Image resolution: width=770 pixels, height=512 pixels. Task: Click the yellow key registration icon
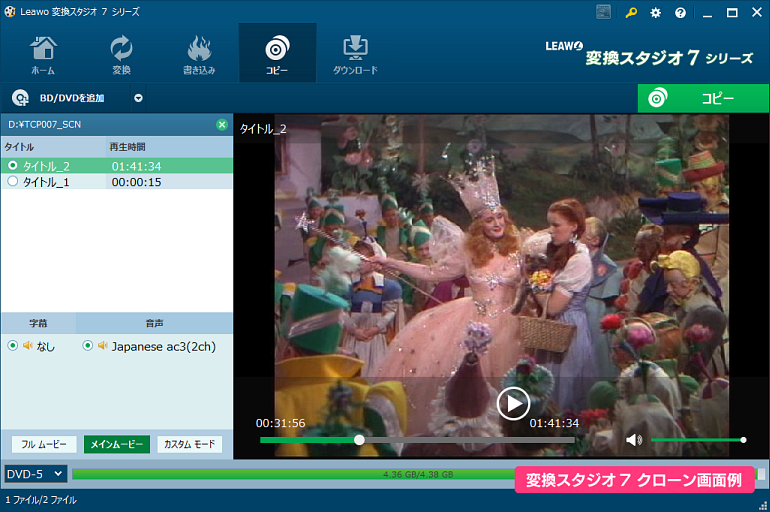(631, 13)
